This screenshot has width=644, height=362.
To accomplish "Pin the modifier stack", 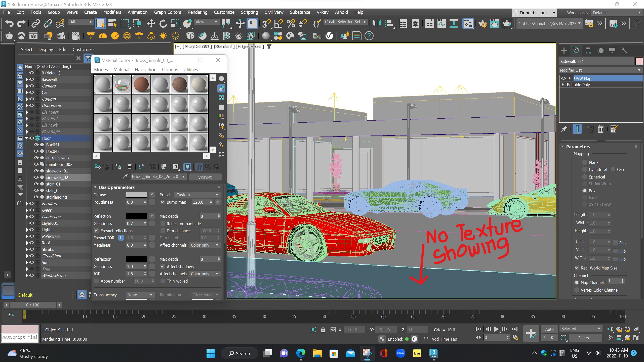I will click(x=564, y=129).
